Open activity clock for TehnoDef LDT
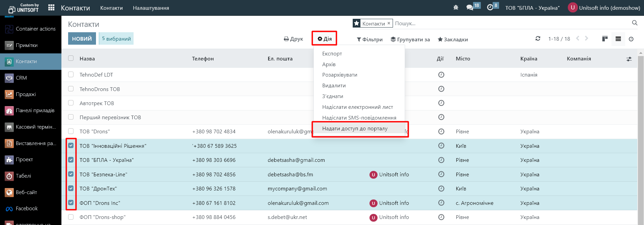The height and width of the screenshot is (225, 644). tap(441, 75)
